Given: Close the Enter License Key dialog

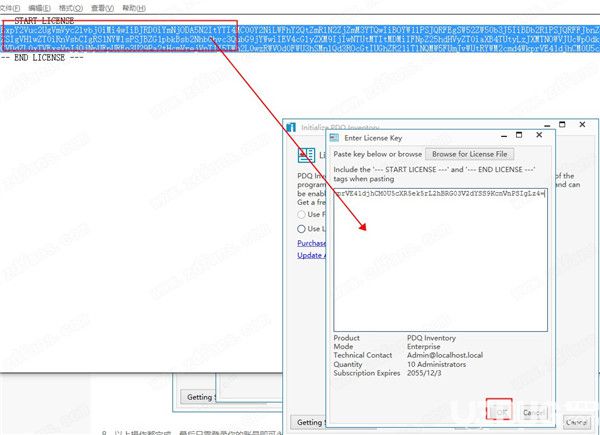Looking at the screenshot, I should [x=539, y=135].
